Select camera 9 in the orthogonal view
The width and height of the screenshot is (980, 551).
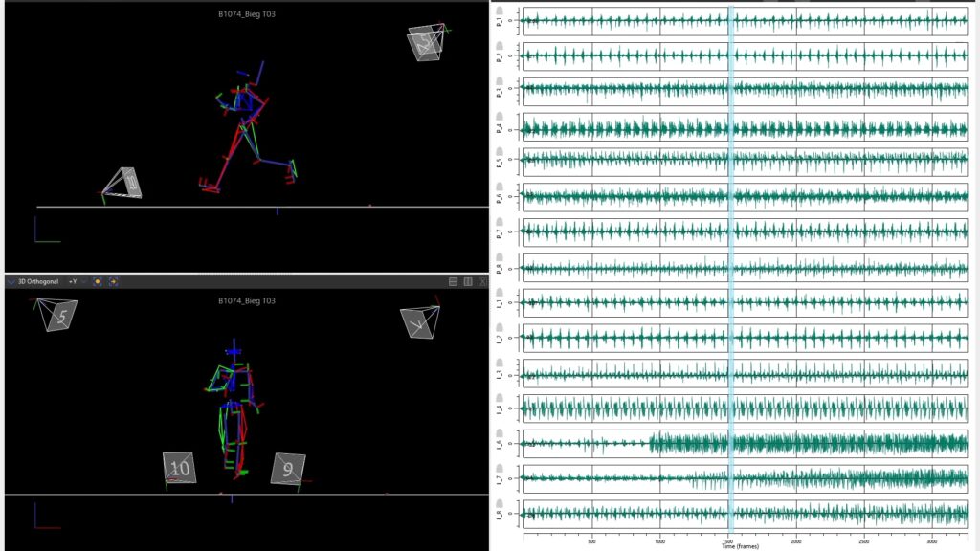tap(287, 469)
